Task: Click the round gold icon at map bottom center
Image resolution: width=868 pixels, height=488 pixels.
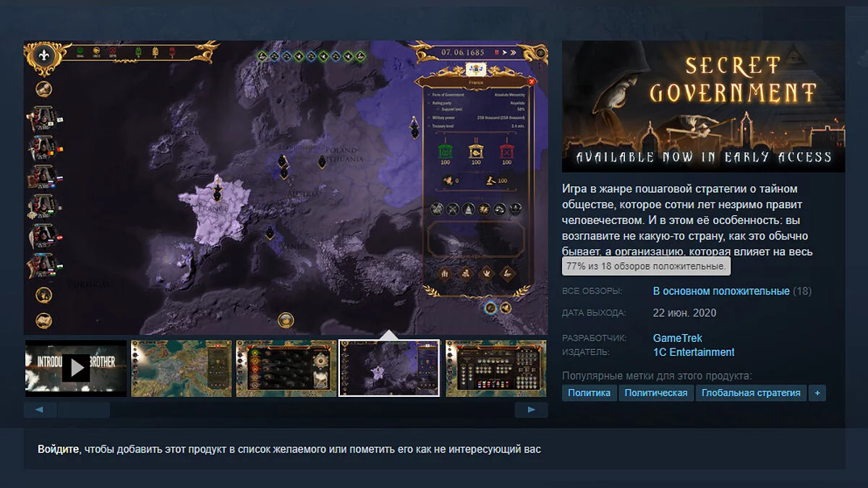Action: [x=286, y=320]
